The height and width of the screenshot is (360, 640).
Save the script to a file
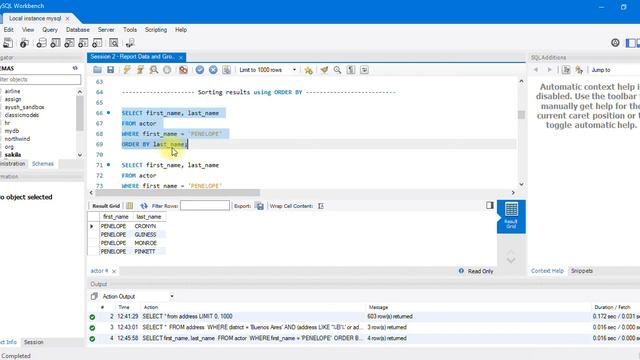111,70
